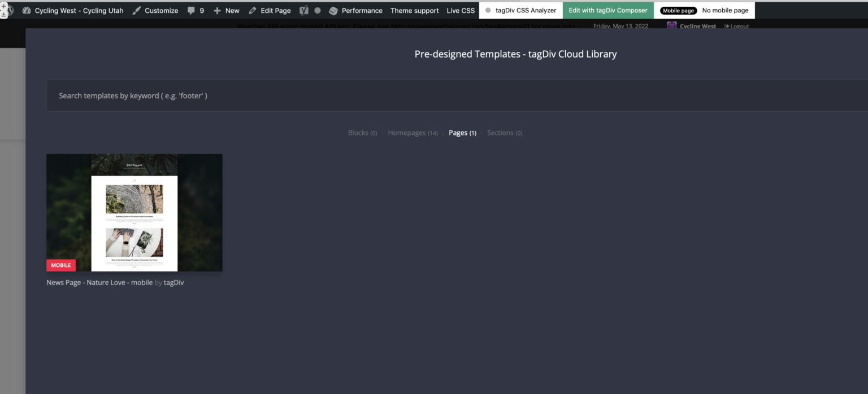Open the tagDiv CSS Analyzer
This screenshot has height=394, width=868.
[x=521, y=10]
